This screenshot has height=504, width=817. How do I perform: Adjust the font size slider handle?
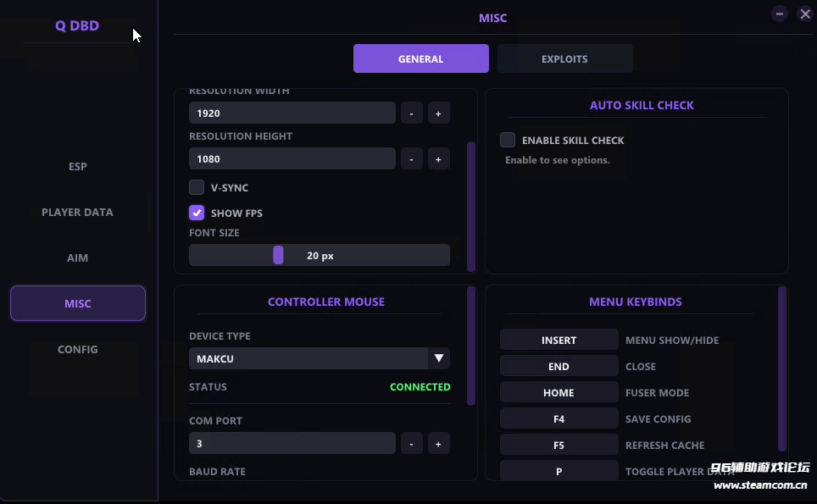(x=278, y=255)
